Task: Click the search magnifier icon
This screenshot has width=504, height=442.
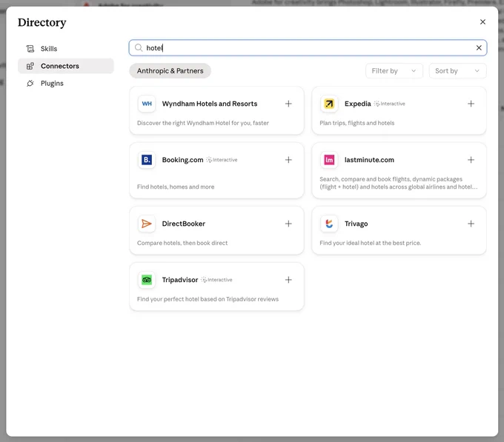Action: (139, 48)
